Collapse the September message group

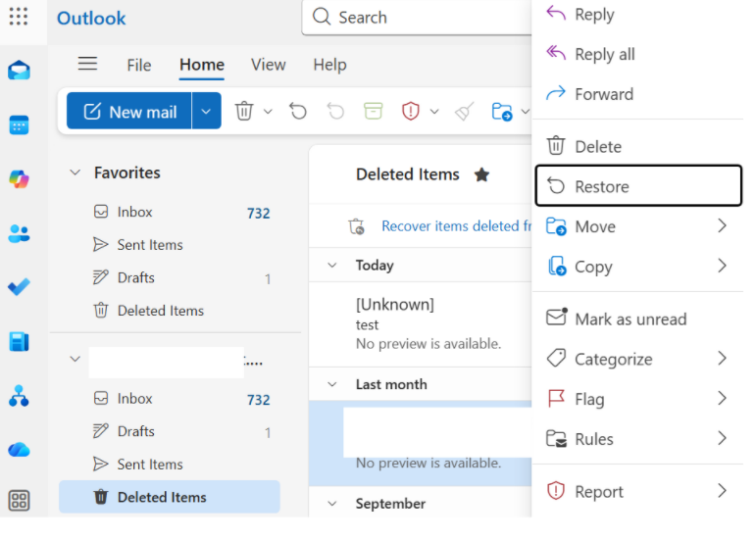[332, 504]
